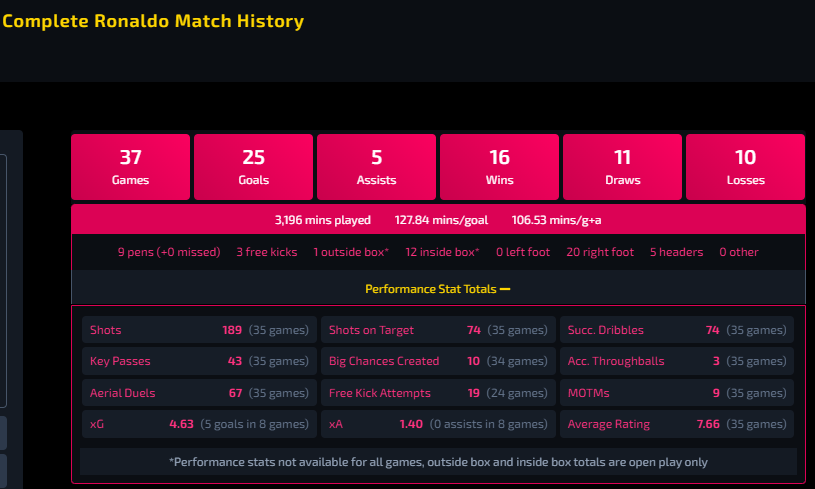Image resolution: width=815 pixels, height=489 pixels.
Task: Click the Succ. Dribbles stat cell
Action: (677, 330)
